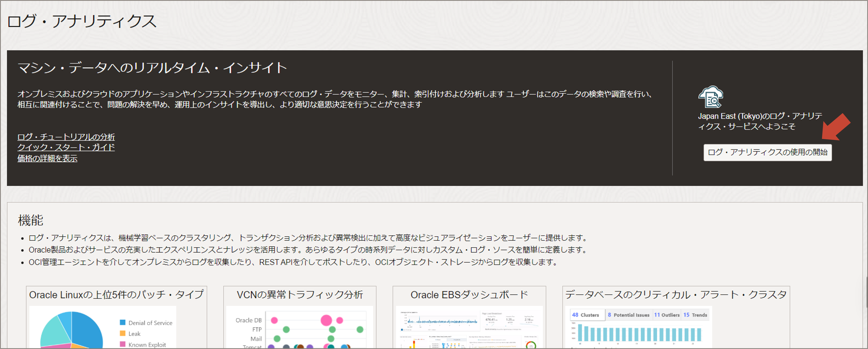This screenshot has width=868, height=349.
Task: Select the 15 Trends tab
Action: pyautogui.click(x=695, y=315)
